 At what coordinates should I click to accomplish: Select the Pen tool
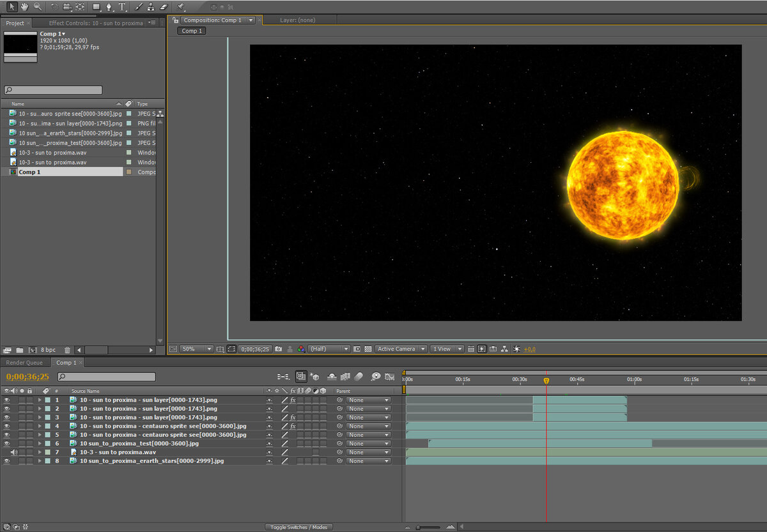(109, 6)
